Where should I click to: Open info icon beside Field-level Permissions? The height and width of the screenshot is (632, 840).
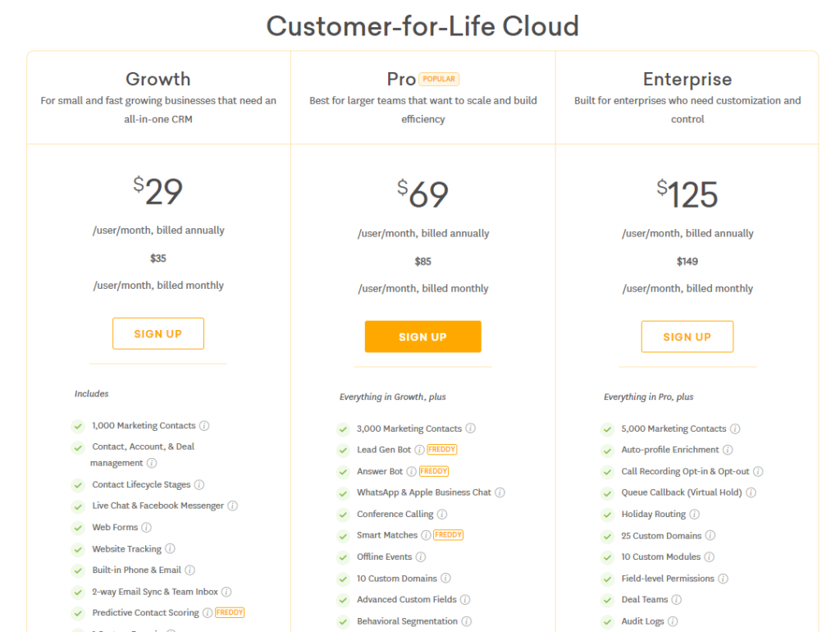(723, 579)
